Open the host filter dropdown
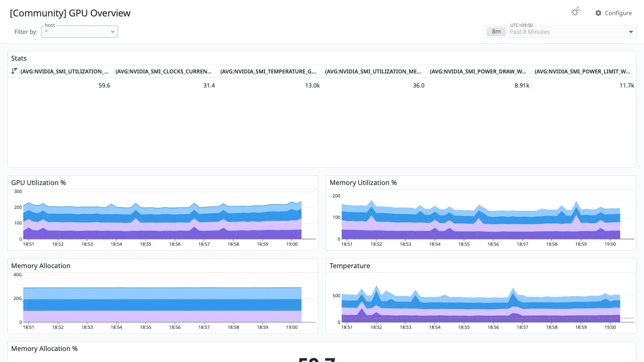Image resolution: width=644 pixels, height=362 pixels. [x=79, y=32]
